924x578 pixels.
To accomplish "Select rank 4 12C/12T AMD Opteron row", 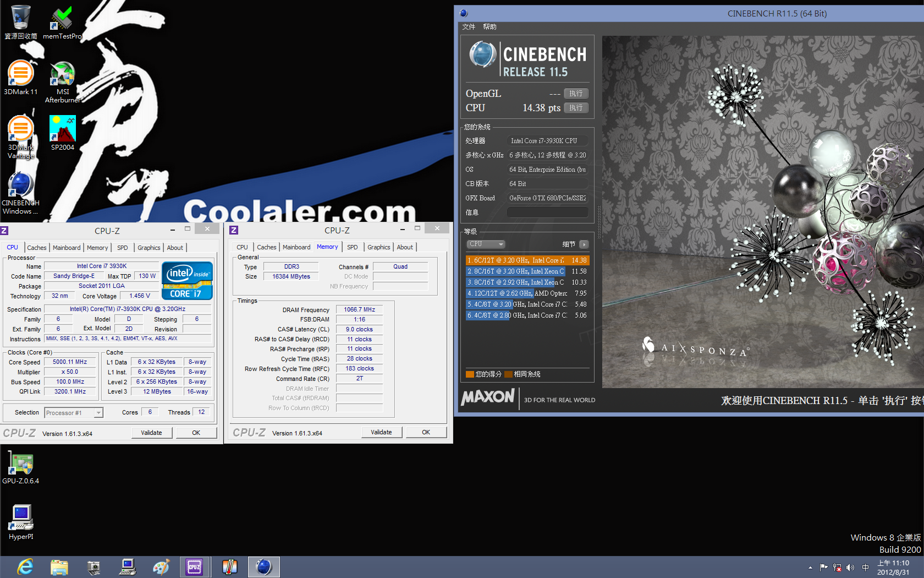I will (527, 293).
